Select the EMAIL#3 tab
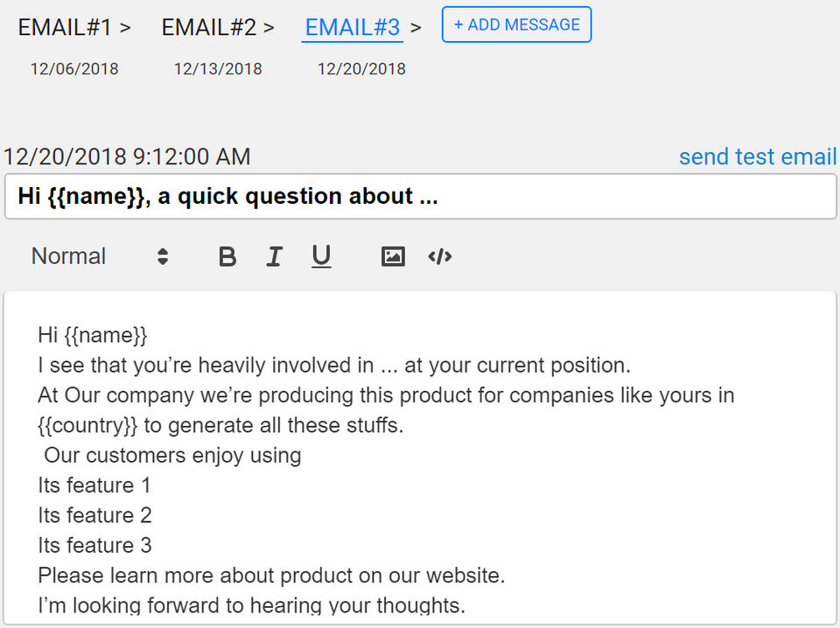Viewport: 840px width, 628px height. click(352, 27)
